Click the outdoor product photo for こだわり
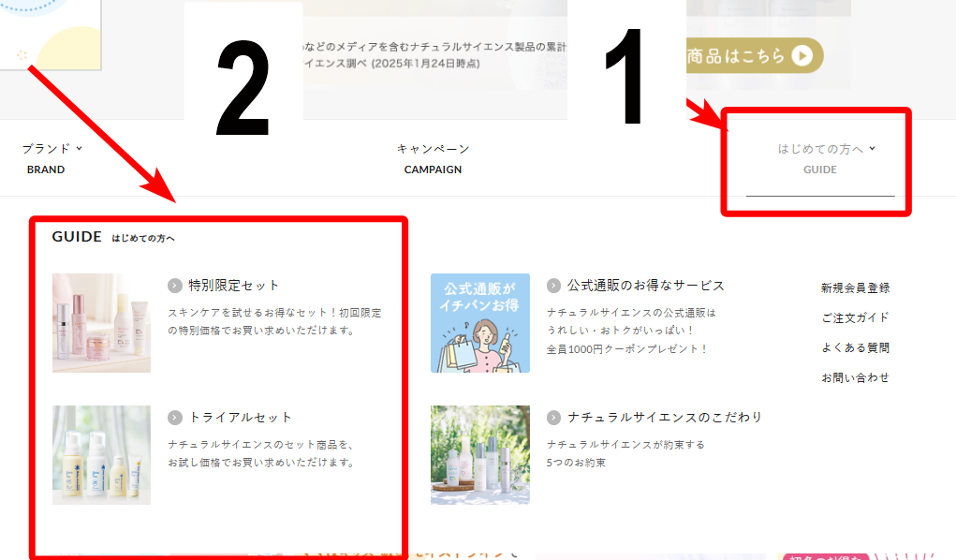956x560 pixels. (x=480, y=455)
